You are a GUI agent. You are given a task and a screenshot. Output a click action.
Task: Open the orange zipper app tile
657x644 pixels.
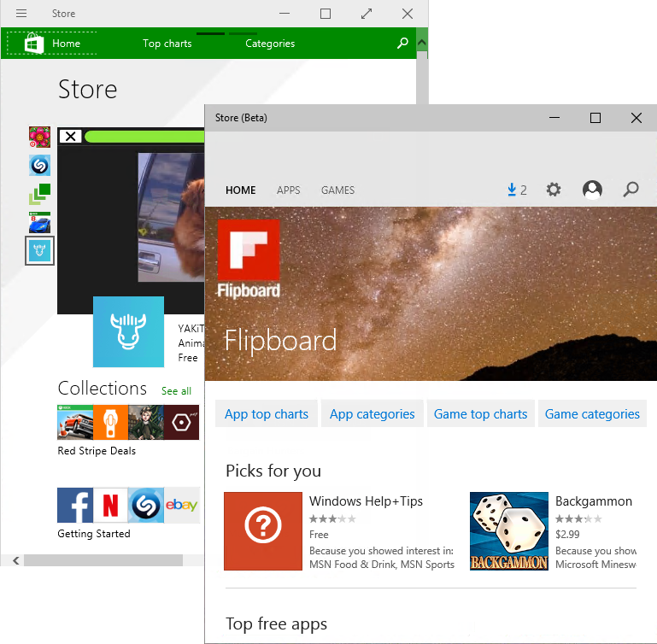coord(110,422)
